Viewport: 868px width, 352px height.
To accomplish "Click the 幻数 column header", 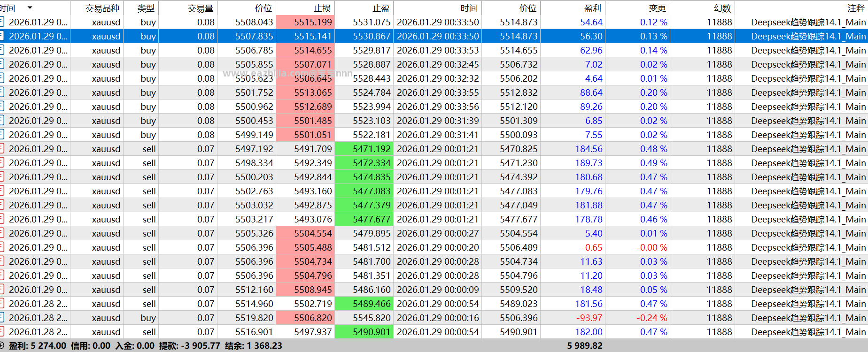I will click(722, 8).
